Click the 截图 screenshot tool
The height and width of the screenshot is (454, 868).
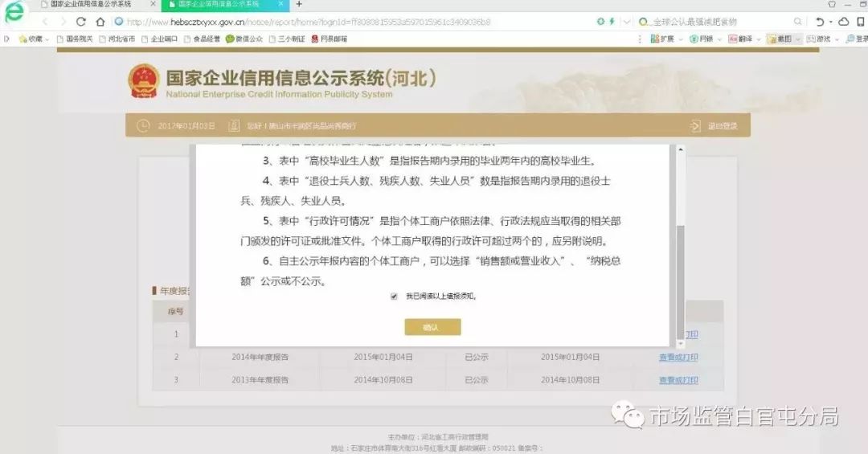[780, 39]
